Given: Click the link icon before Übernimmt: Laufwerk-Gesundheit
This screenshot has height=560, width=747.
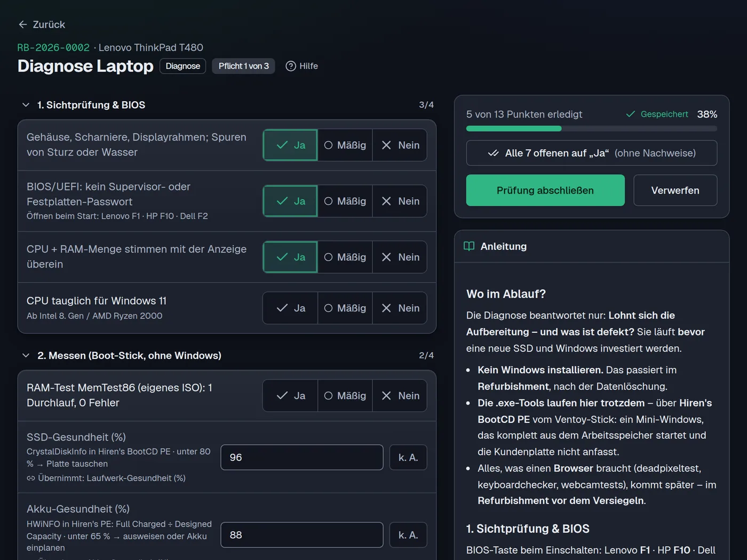Looking at the screenshot, I should 31,478.
